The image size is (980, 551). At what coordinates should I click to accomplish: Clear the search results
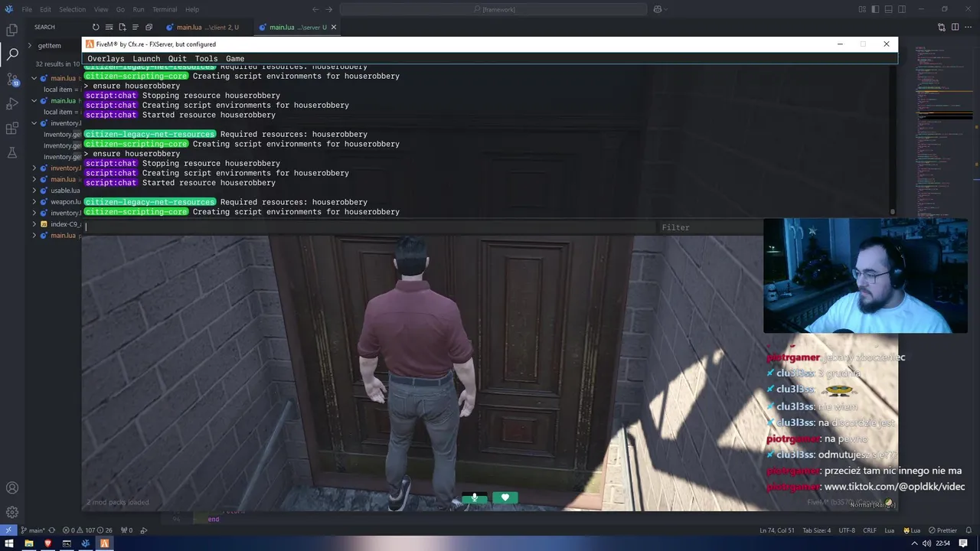click(109, 27)
